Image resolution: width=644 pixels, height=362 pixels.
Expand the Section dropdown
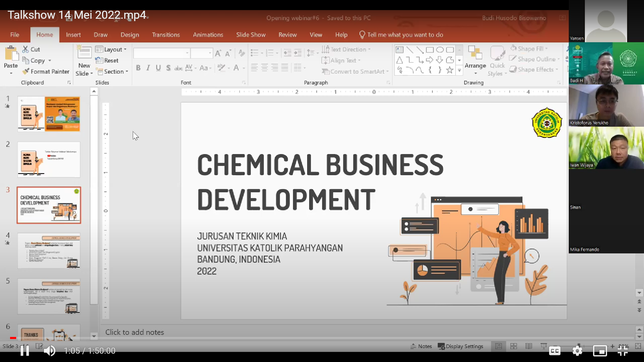point(113,71)
